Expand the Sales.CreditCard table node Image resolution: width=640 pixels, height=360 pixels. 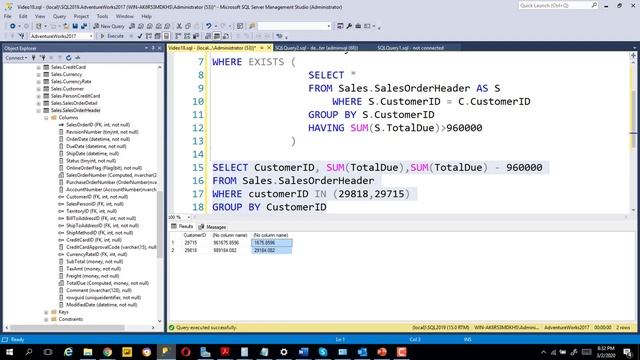click(x=39, y=67)
